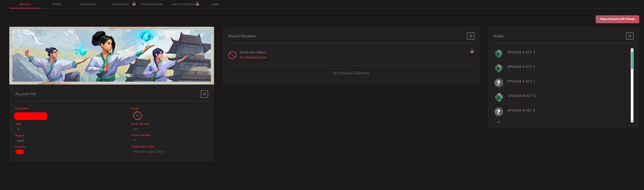Click the Game Ban Status label
This screenshot has width=644, height=190.
click(x=253, y=52)
